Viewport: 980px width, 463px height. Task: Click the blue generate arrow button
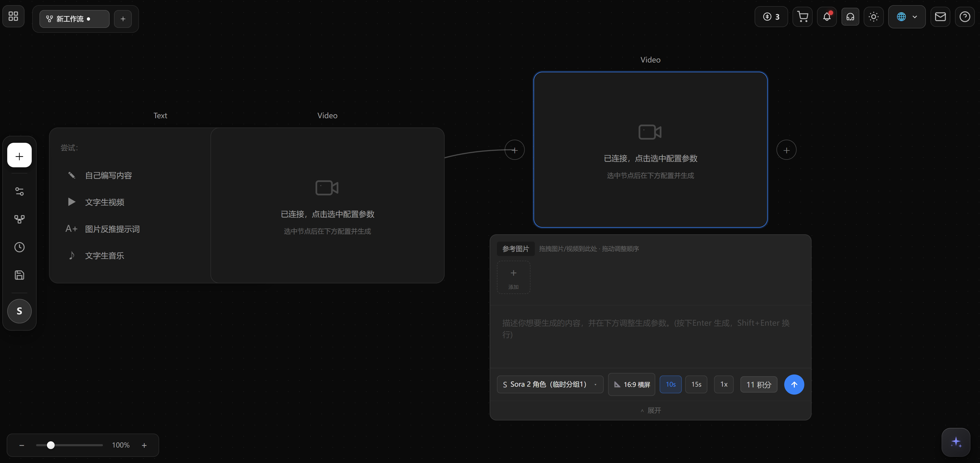tap(794, 384)
